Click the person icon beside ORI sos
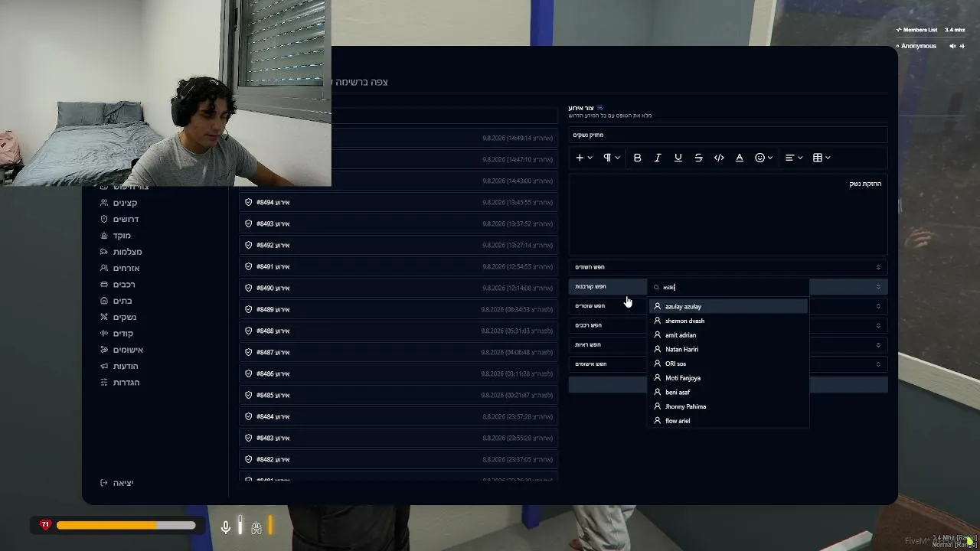Viewport: 980px width, 551px height. click(x=657, y=364)
